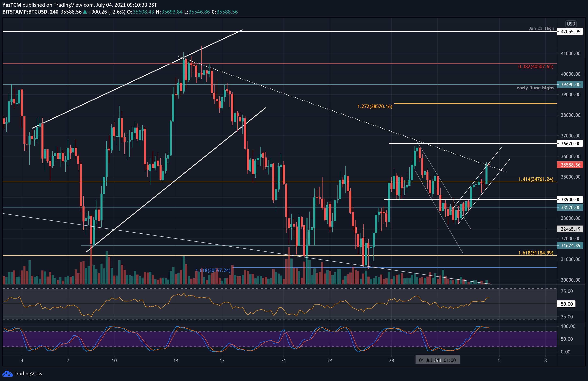Click the 30000.00 axis tick
Image resolution: width=588 pixels, height=381 pixels.
pos(570,280)
